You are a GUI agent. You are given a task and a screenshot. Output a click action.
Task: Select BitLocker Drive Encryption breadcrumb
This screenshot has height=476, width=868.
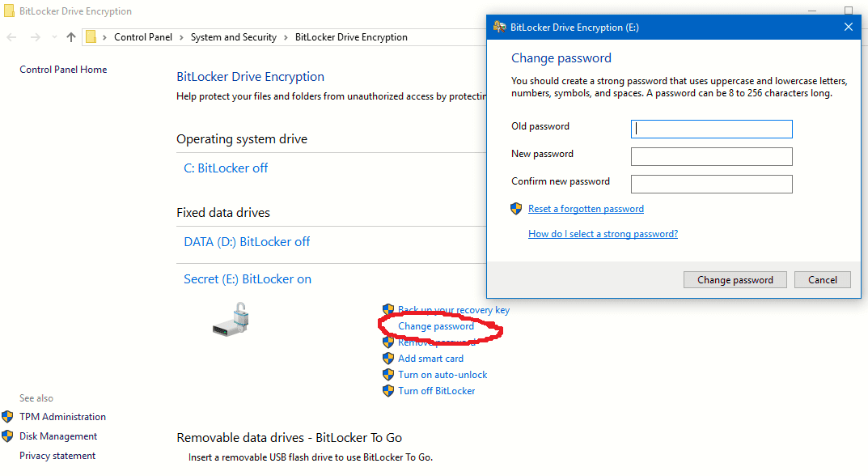351,37
